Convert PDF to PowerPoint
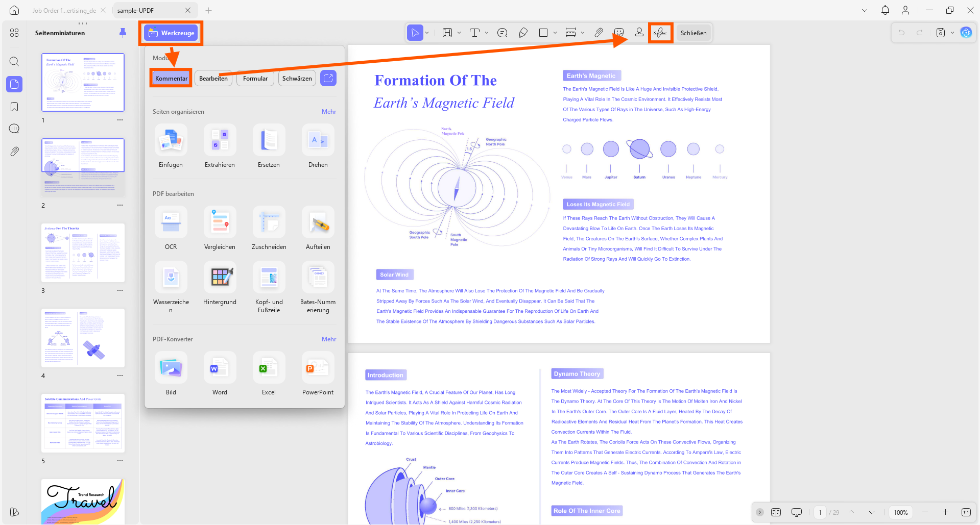This screenshot has height=525, width=980. (x=318, y=373)
